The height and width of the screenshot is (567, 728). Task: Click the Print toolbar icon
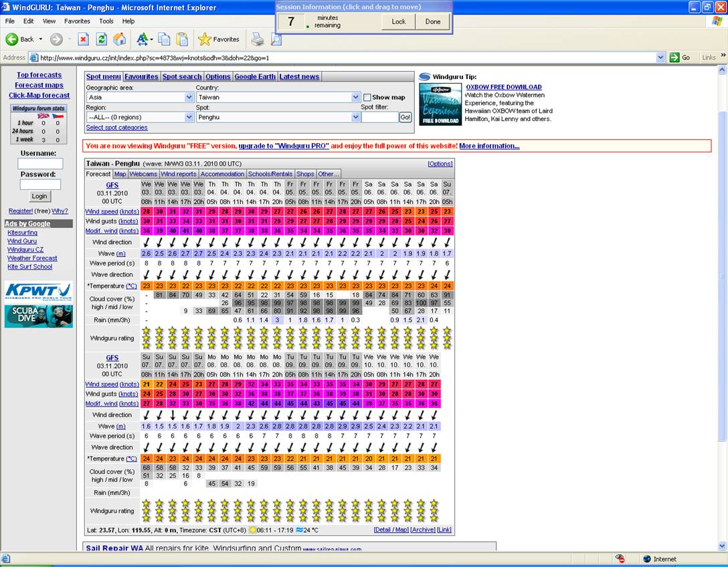[258, 39]
